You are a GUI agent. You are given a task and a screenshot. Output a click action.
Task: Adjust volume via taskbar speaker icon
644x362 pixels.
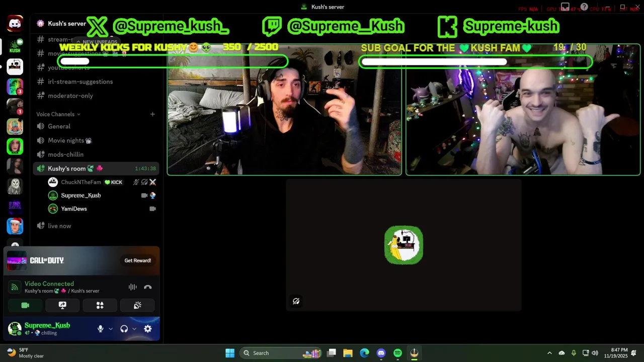pyautogui.click(x=595, y=353)
